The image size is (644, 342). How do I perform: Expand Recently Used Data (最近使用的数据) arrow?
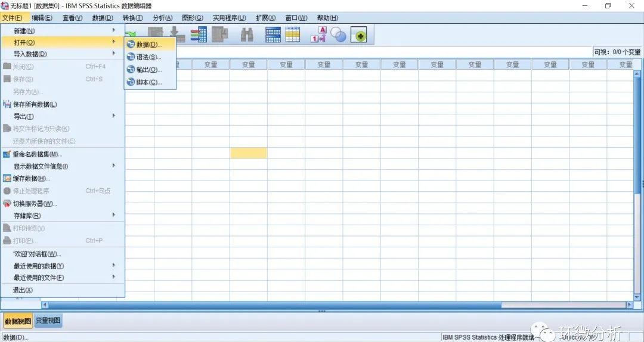coord(114,265)
